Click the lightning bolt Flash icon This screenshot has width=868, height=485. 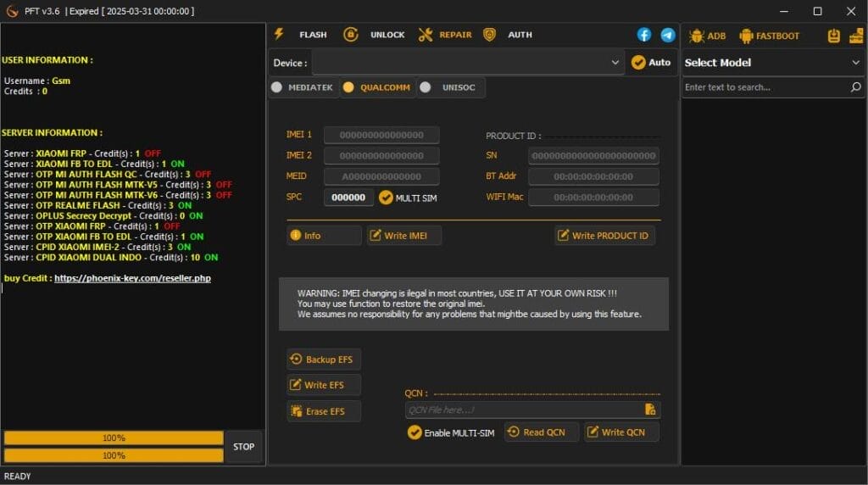[x=279, y=34]
